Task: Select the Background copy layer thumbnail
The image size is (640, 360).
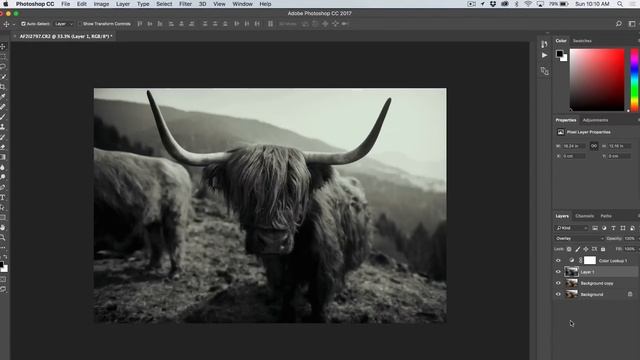Action: click(571, 283)
